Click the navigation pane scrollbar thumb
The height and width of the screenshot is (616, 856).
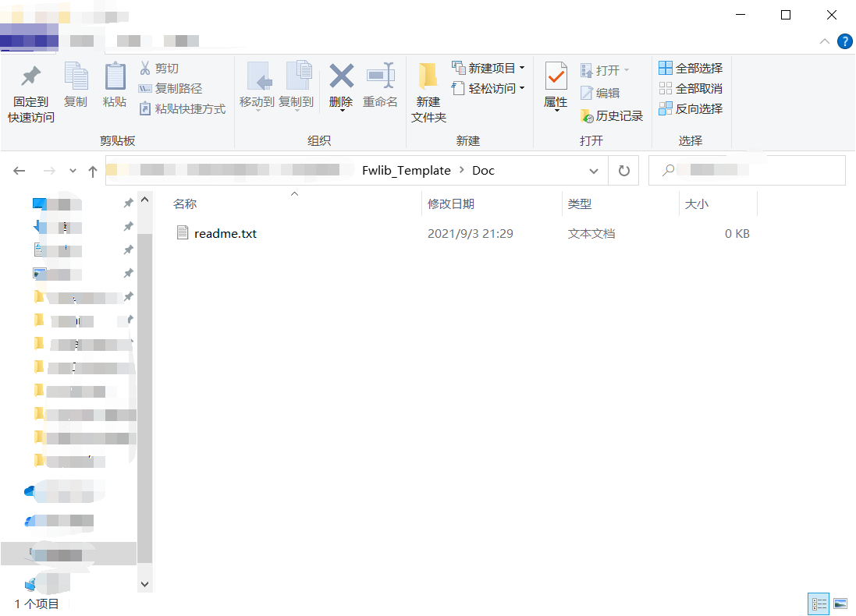pyautogui.click(x=144, y=398)
